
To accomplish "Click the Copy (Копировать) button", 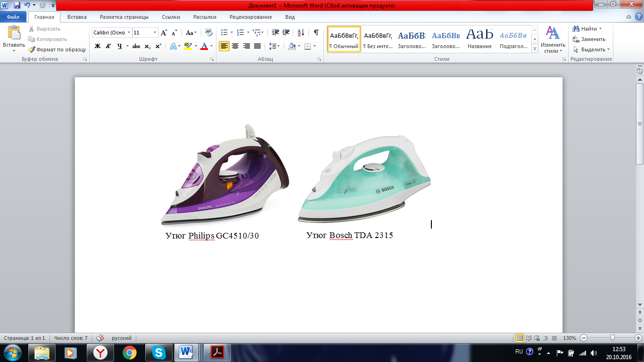I will click(x=47, y=39).
